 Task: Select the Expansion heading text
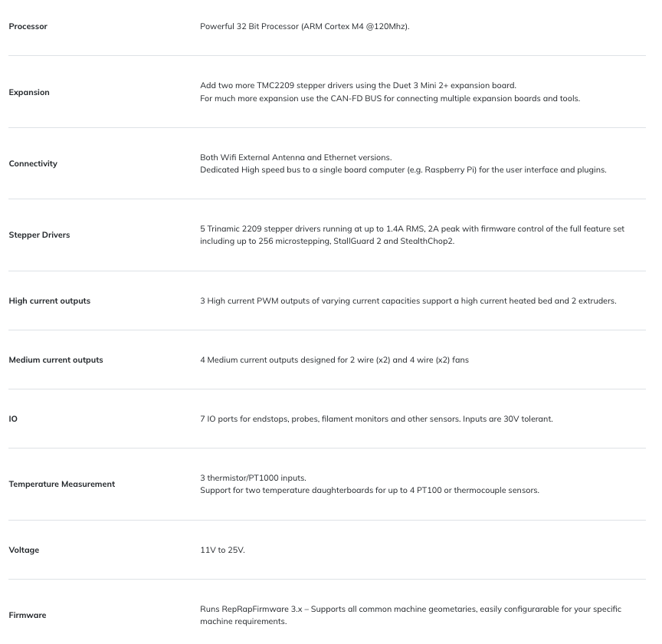click(x=29, y=92)
